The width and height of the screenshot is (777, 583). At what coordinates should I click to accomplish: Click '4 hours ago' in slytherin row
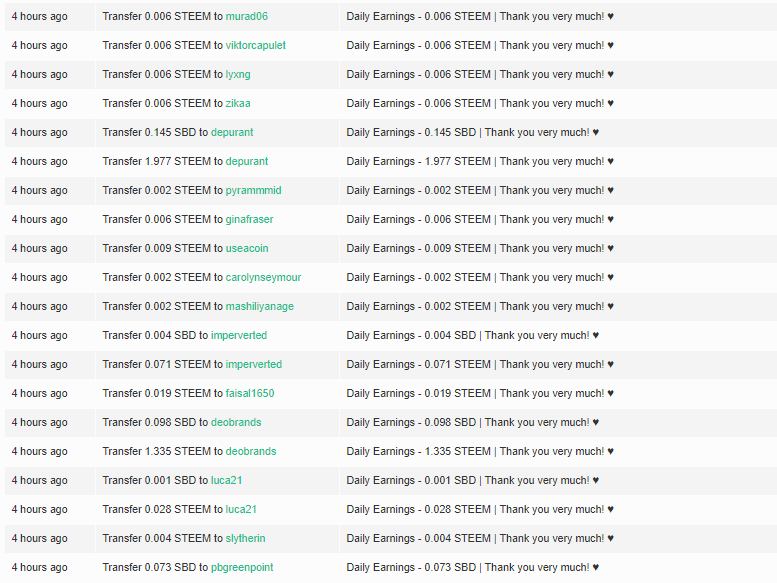point(40,538)
